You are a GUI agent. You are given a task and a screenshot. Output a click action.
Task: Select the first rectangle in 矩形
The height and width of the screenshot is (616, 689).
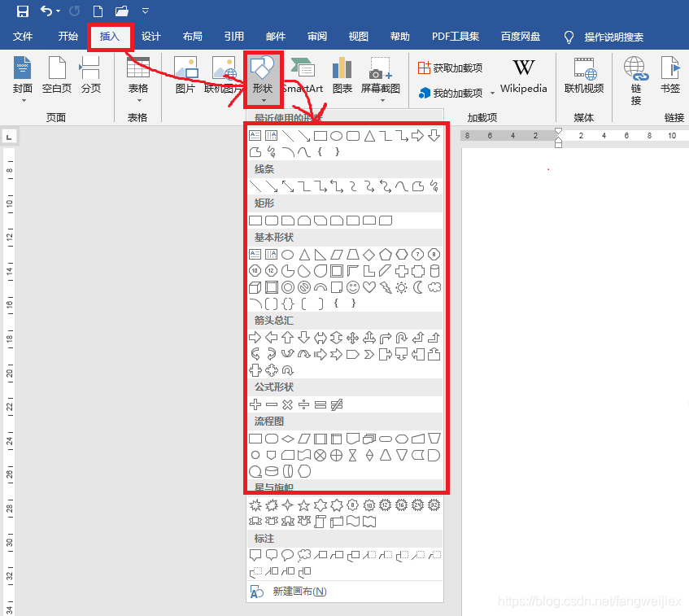tap(255, 221)
